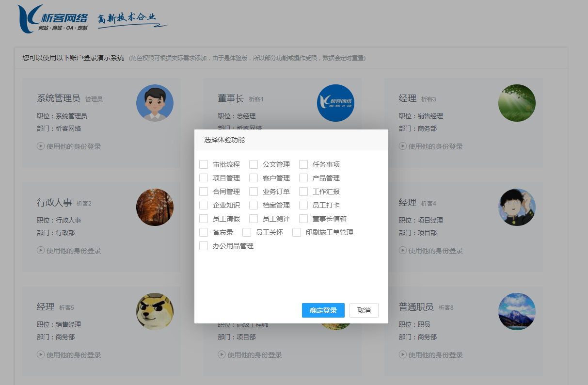Viewport: 588px width, 385px height.
Task: Click the 析客4 anime boy avatar
Action: click(517, 207)
